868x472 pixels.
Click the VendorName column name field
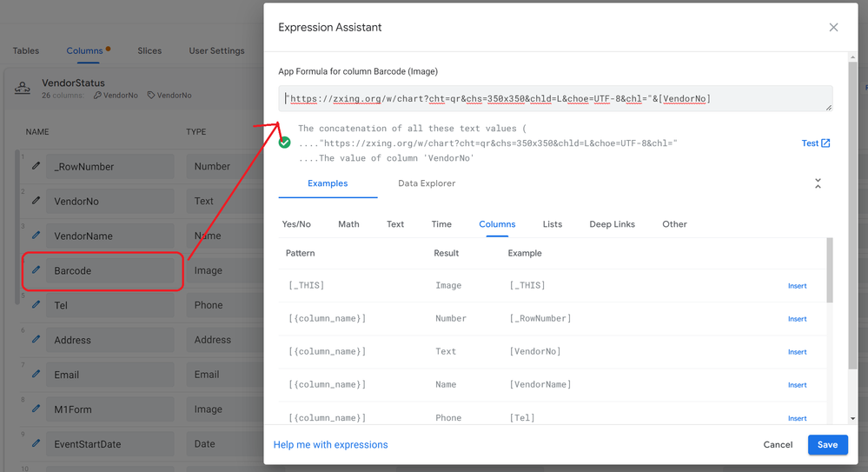[x=109, y=236]
